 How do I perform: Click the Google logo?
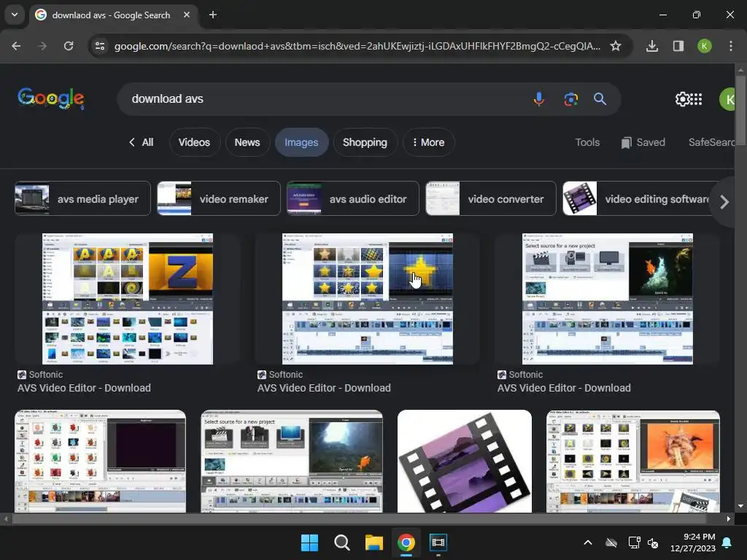pyautogui.click(x=51, y=98)
